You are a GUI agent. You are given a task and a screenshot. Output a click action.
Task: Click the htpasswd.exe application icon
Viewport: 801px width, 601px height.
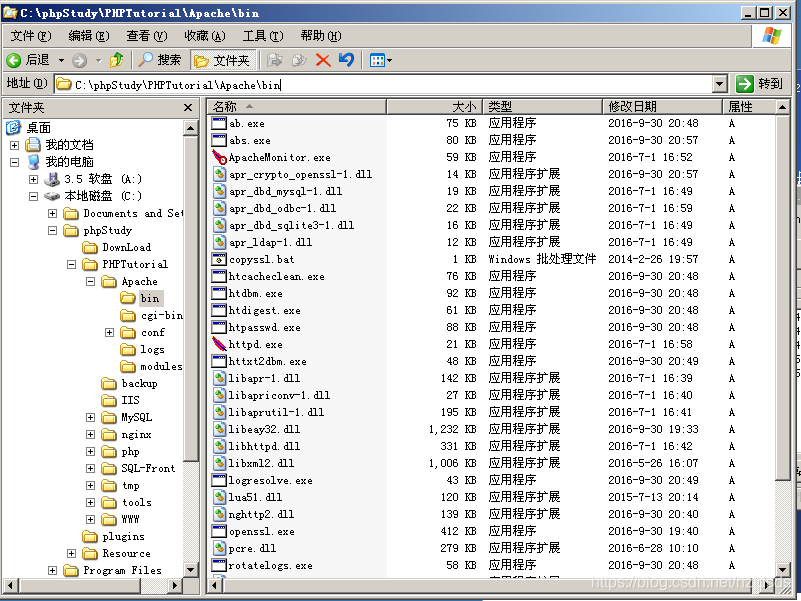[219, 327]
